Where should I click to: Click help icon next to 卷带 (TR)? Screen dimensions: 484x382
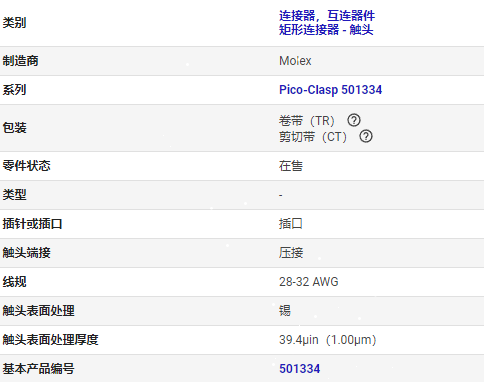tap(354, 120)
